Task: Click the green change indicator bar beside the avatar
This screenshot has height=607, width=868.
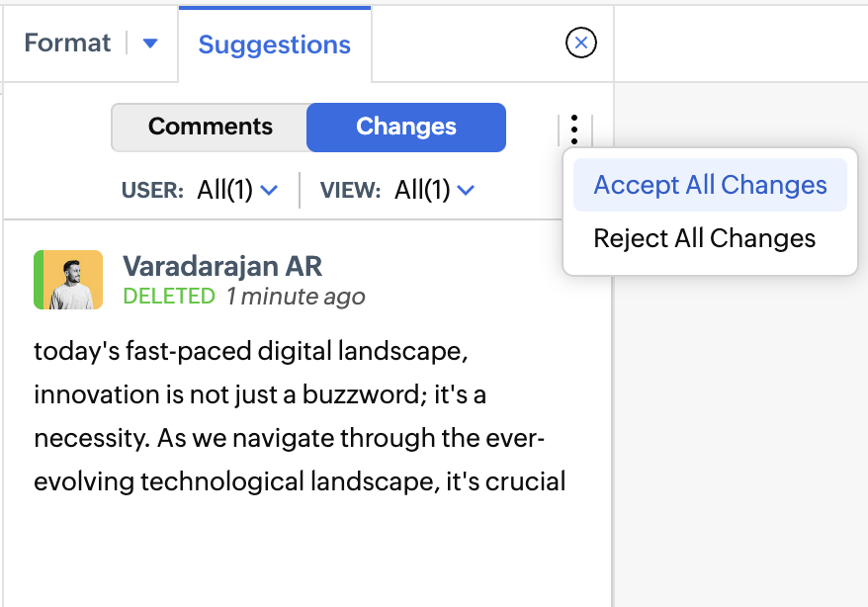Action: click(38, 280)
